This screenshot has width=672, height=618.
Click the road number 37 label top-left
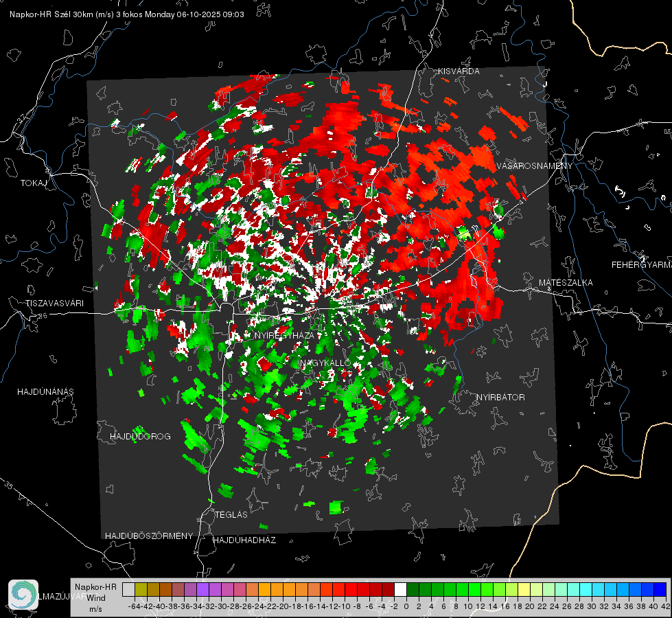[x=22, y=118]
